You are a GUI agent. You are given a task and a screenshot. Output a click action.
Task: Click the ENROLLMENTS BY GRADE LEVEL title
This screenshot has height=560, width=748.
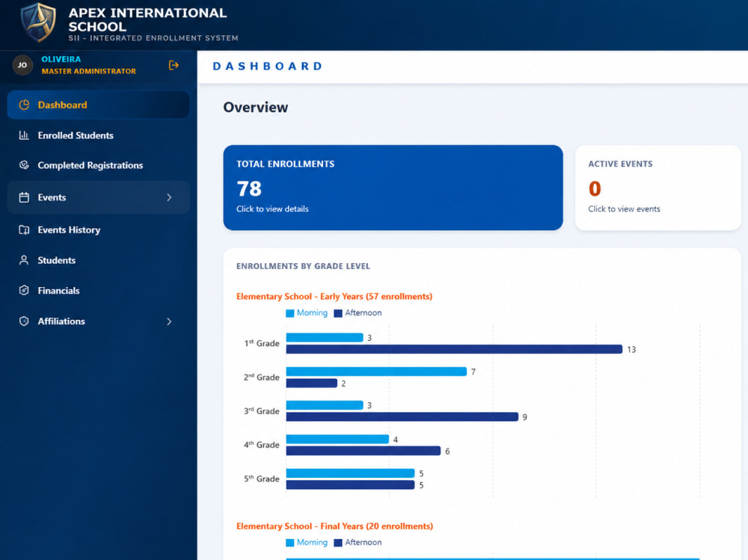click(x=303, y=266)
